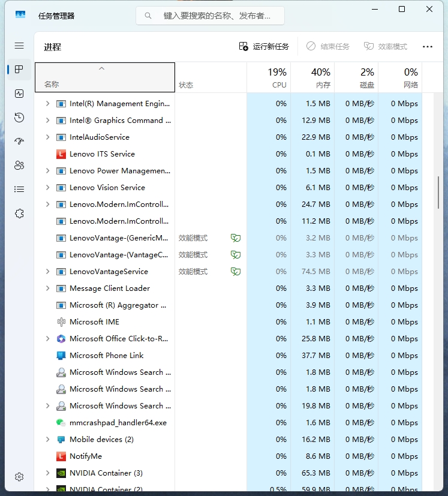Sort by the Disk column header

coord(356,77)
